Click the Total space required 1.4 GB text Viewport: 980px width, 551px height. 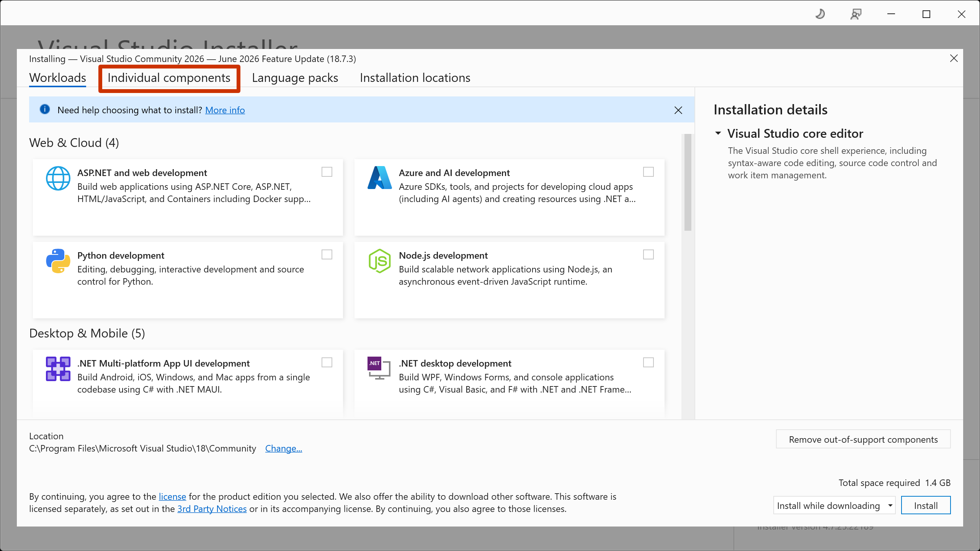pos(895,483)
